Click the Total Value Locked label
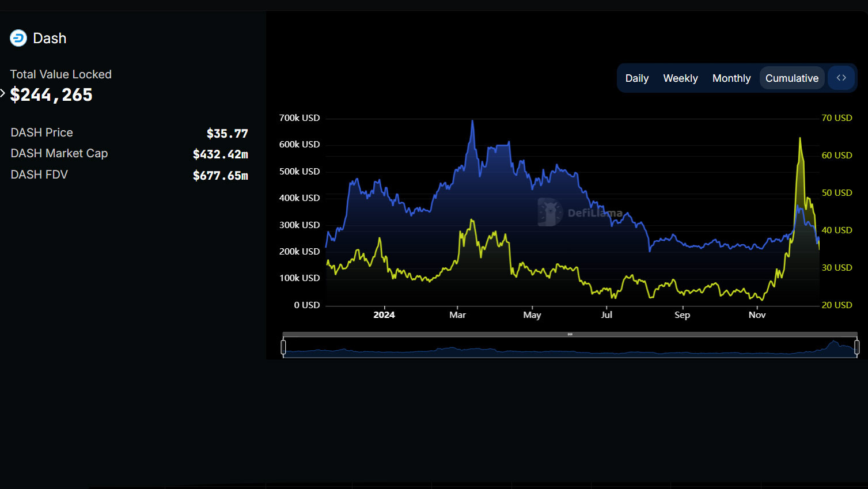The height and width of the screenshot is (489, 868). (60, 74)
